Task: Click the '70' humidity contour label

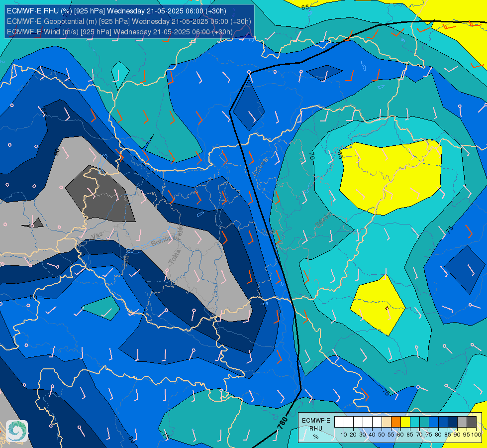Action: (x=312, y=156)
